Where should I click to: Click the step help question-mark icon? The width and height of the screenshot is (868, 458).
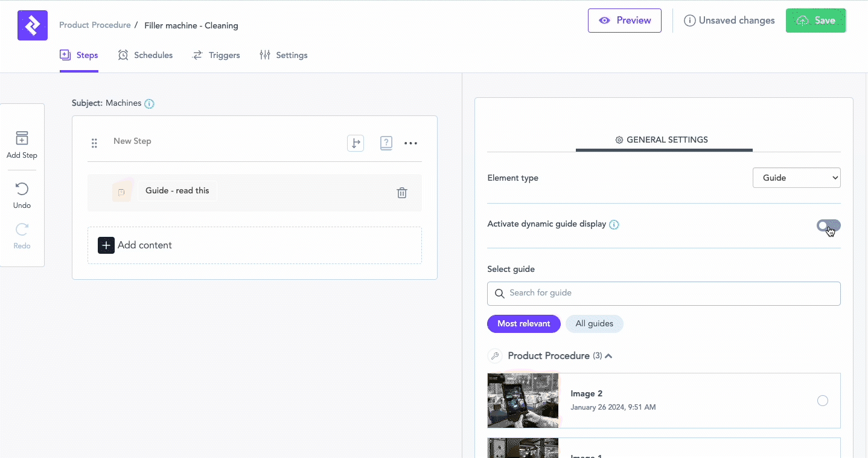[x=386, y=143]
